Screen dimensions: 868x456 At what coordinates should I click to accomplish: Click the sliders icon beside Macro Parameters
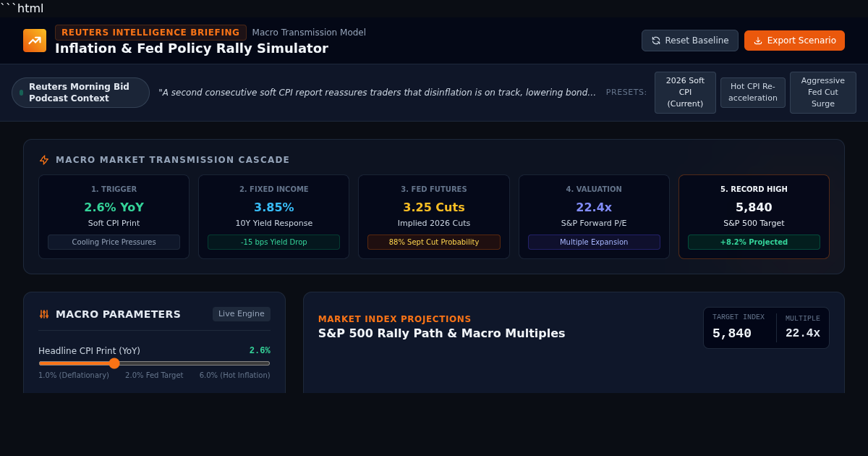pos(44,314)
